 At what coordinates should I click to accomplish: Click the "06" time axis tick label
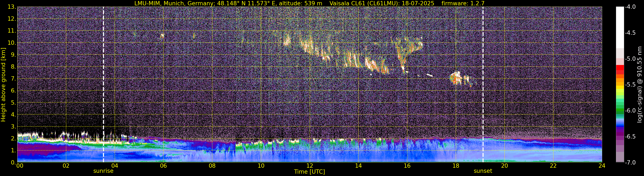(163, 166)
